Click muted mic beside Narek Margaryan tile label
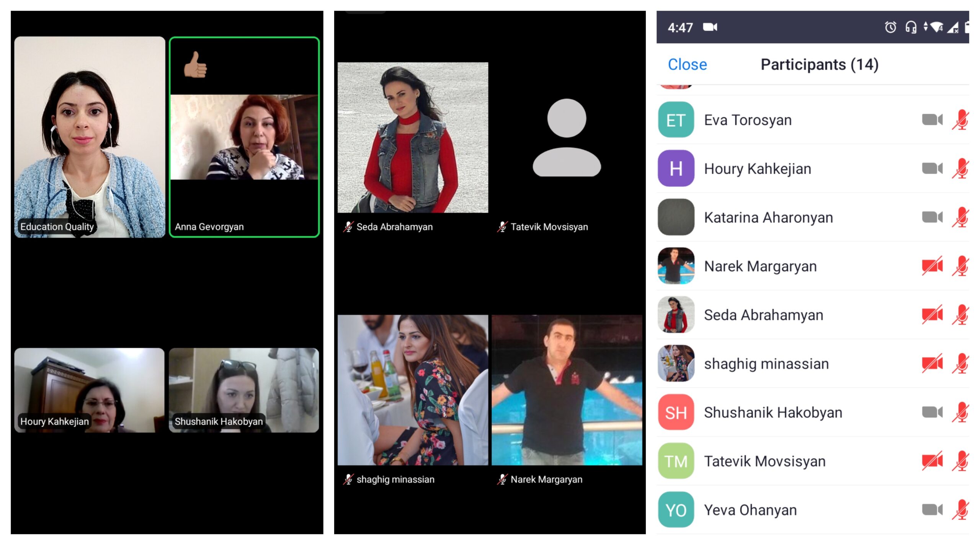The width and height of the screenshot is (980, 545). tap(502, 479)
